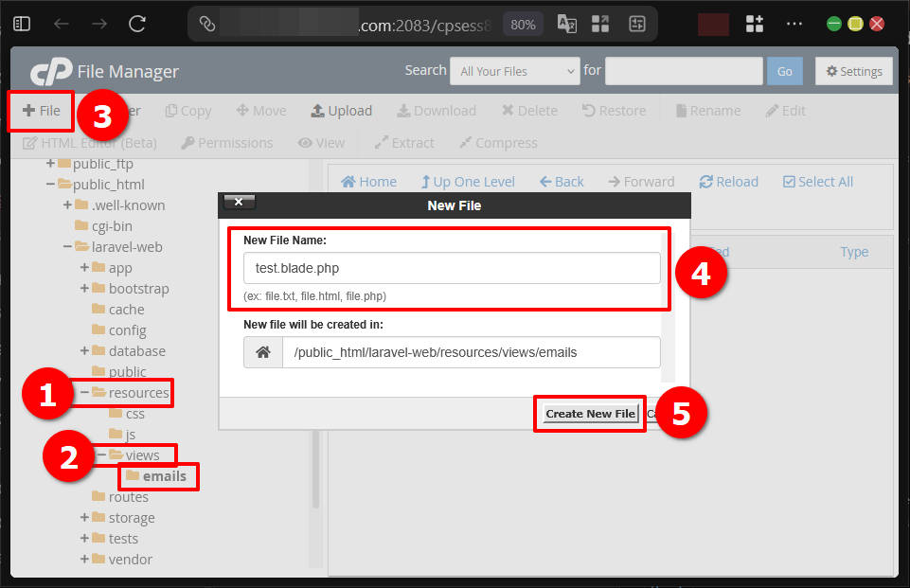Expand the vendor folder
The height and width of the screenshot is (588, 910).
coord(83,559)
